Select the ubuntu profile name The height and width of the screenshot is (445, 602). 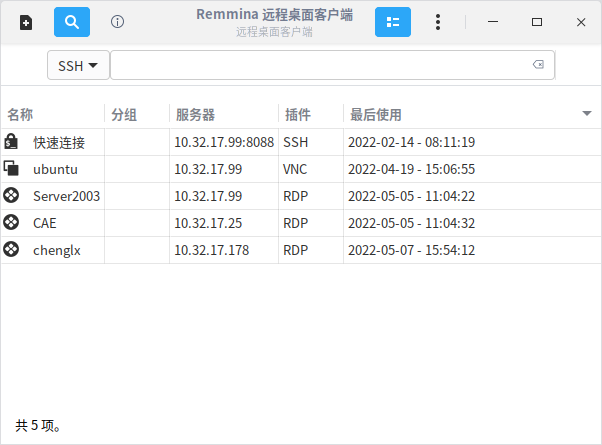pos(55,169)
